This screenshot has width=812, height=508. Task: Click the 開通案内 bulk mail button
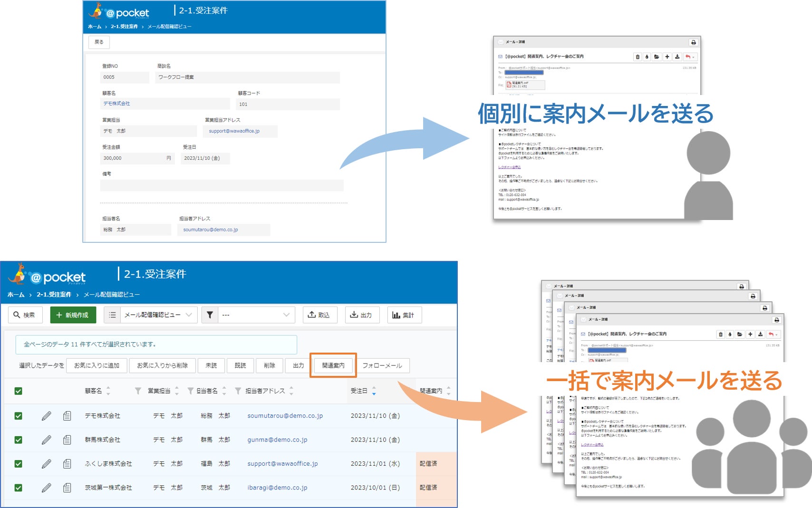tap(333, 365)
